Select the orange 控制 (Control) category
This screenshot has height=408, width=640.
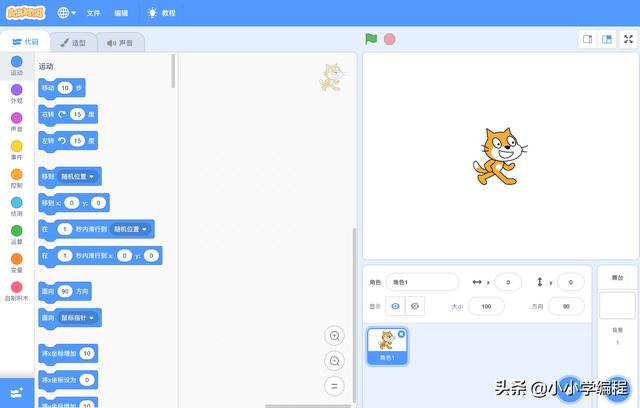17,178
